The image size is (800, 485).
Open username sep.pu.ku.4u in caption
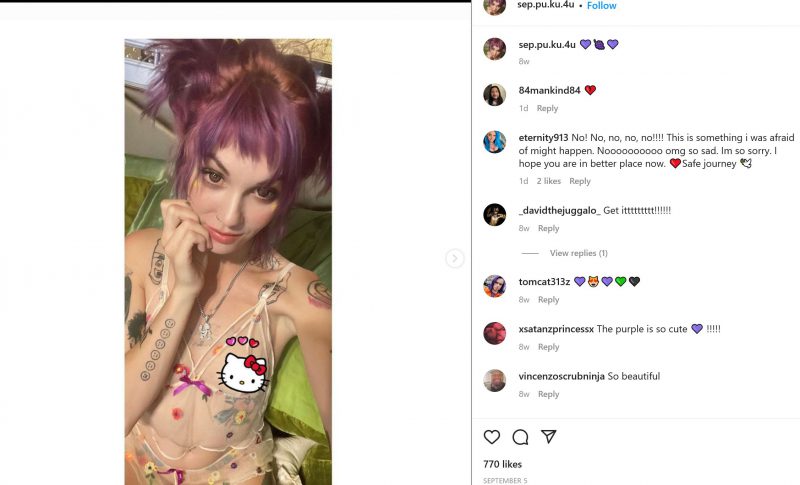click(547, 45)
